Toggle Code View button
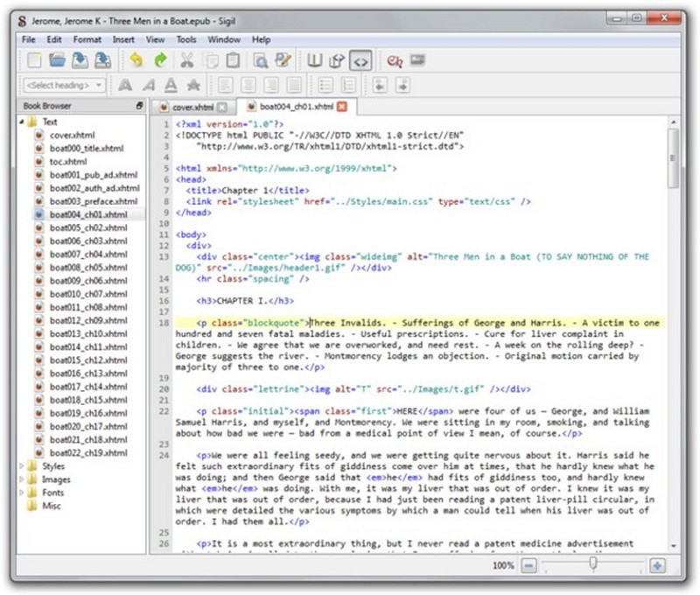Image resolution: width=700 pixels, height=595 pixels. tap(360, 60)
